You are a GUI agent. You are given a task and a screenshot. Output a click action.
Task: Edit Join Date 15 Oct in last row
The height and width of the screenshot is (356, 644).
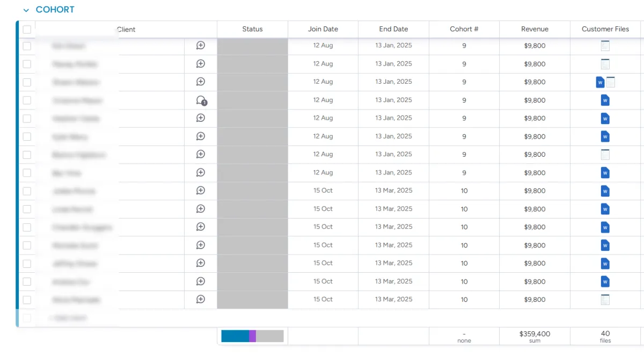tap(323, 300)
